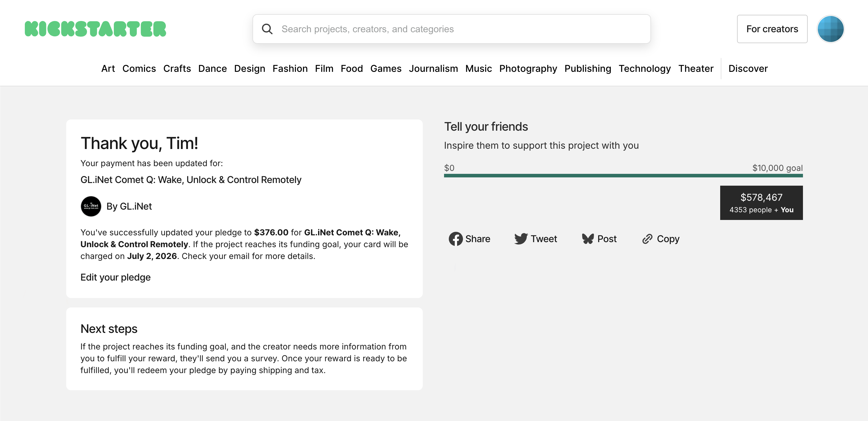Browse the Publishing category
This screenshot has height=421, width=868.
tap(588, 69)
